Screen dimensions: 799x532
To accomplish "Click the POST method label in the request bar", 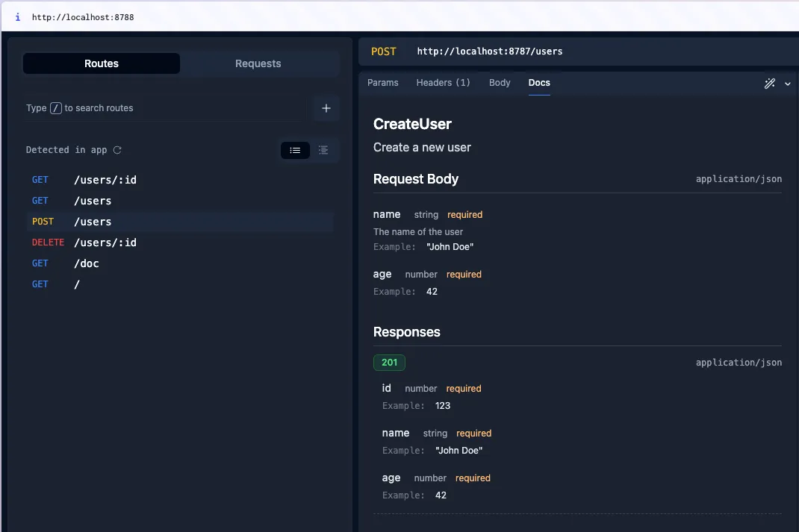I will pos(383,51).
